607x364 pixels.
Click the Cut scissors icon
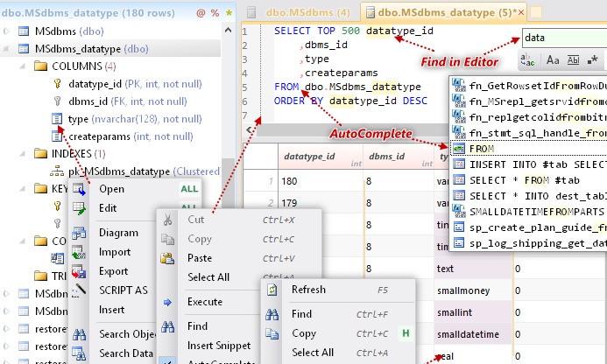[x=167, y=220]
